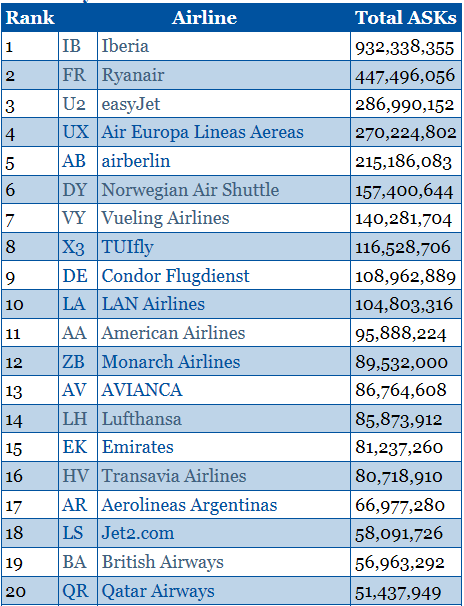Click the Iberia airline name
Image resolution: width=464 pixels, height=606 pixels.
(125, 46)
